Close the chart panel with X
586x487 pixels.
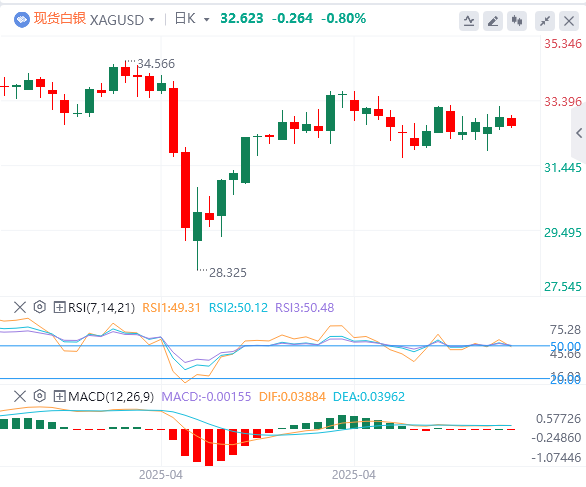[x=569, y=21]
